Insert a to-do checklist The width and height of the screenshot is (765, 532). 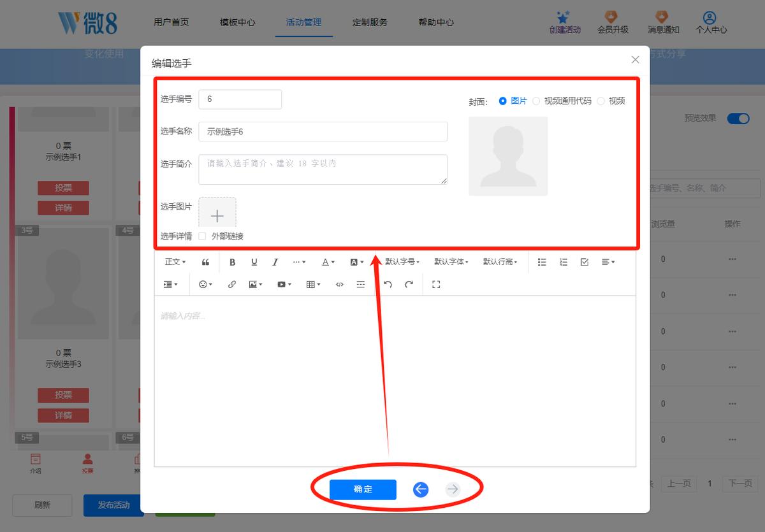tap(585, 262)
